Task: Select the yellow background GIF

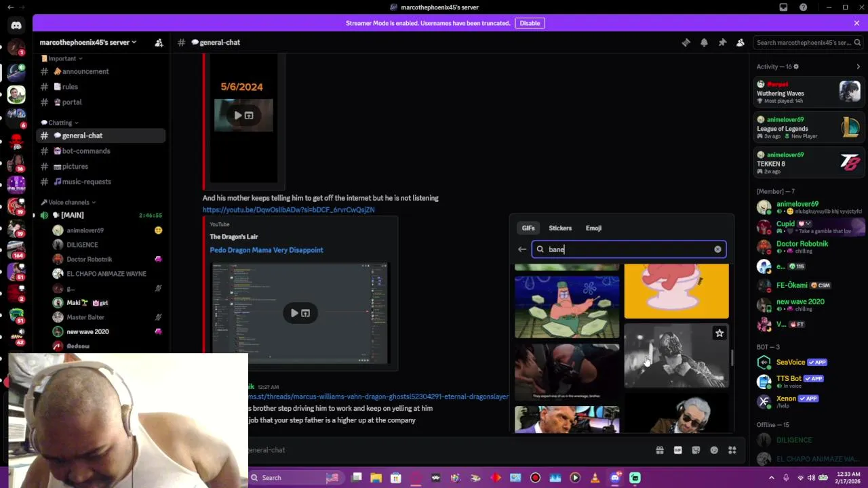Action: tap(676, 291)
